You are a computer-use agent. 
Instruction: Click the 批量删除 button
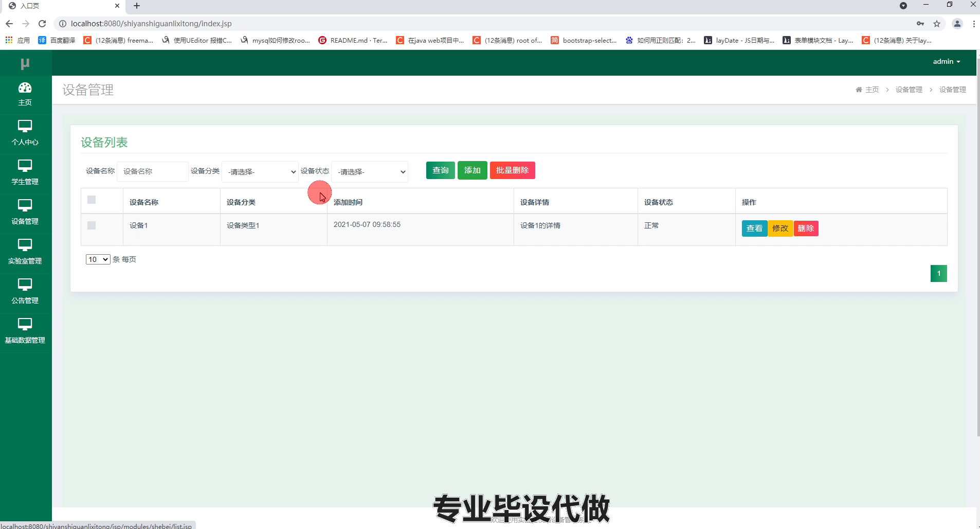coord(513,170)
